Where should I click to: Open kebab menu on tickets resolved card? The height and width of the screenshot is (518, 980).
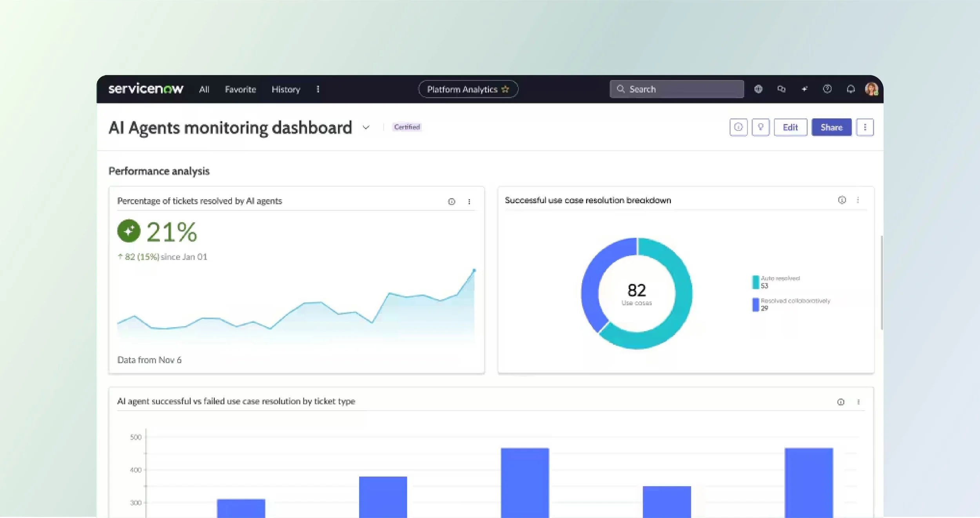point(469,202)
